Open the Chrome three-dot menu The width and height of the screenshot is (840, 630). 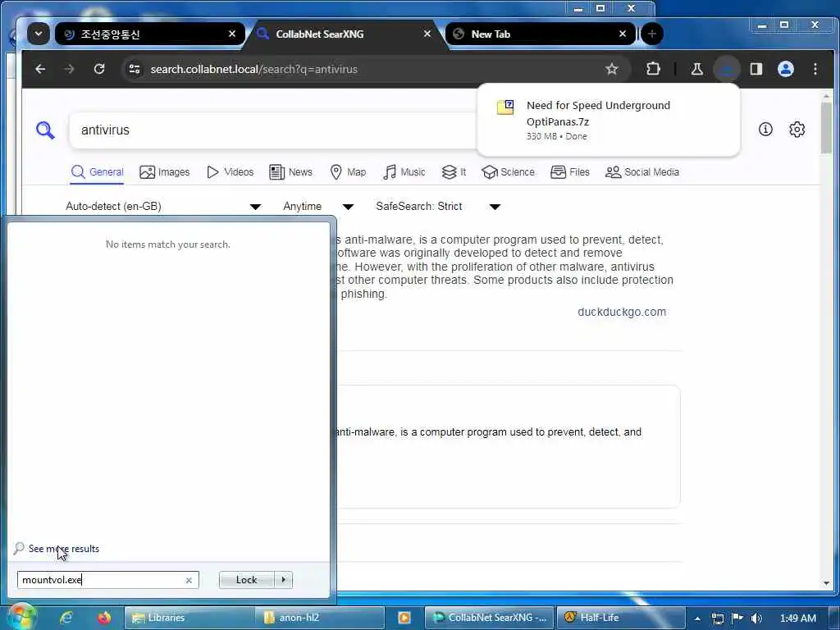point(815,69)
